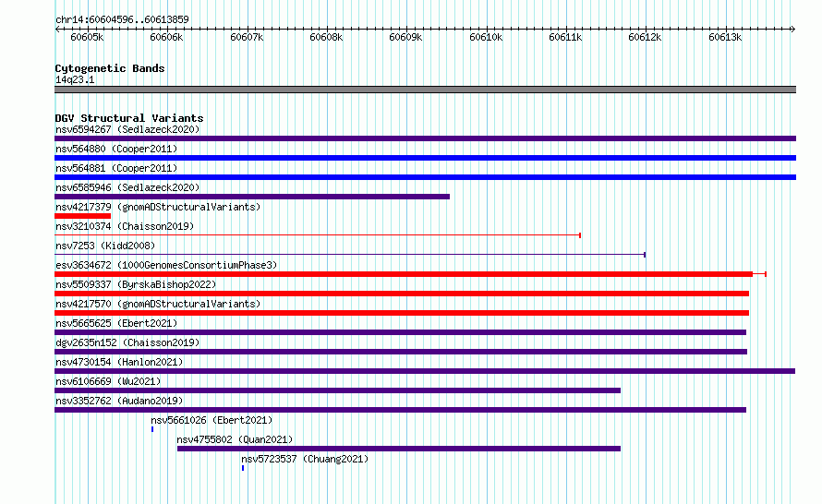Click the red esv3634672 variant bar
The height and width of the screenshot is (504, 822).
coord(410,274)
